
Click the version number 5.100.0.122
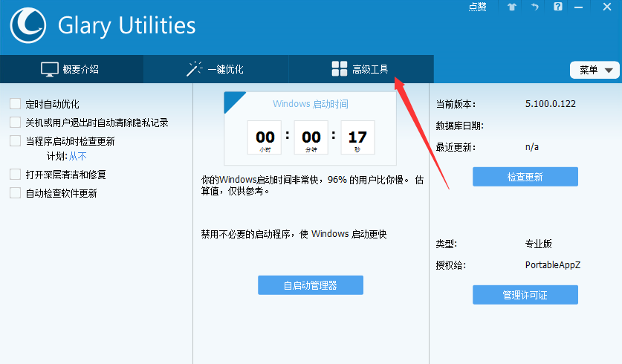click(551, 104)
